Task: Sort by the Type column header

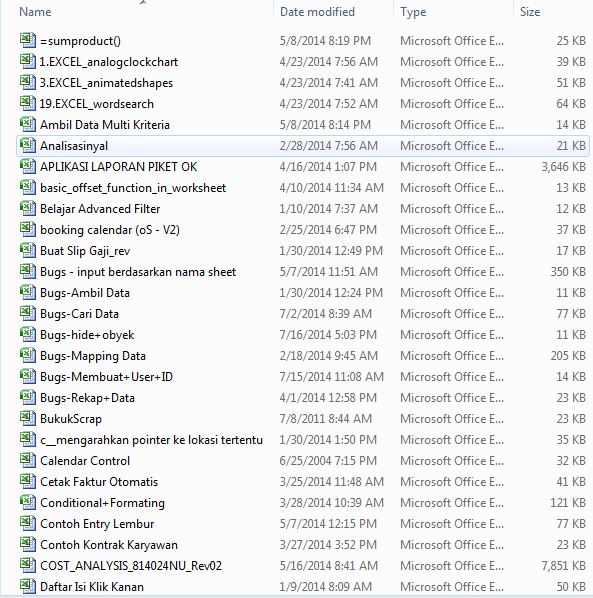Action: click(413, 12)
